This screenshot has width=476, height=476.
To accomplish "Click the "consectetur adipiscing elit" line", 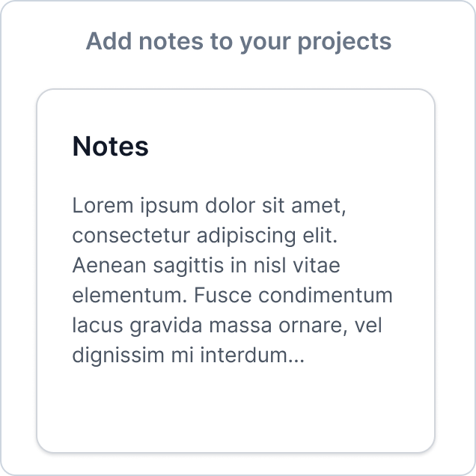I will [205, 236].
